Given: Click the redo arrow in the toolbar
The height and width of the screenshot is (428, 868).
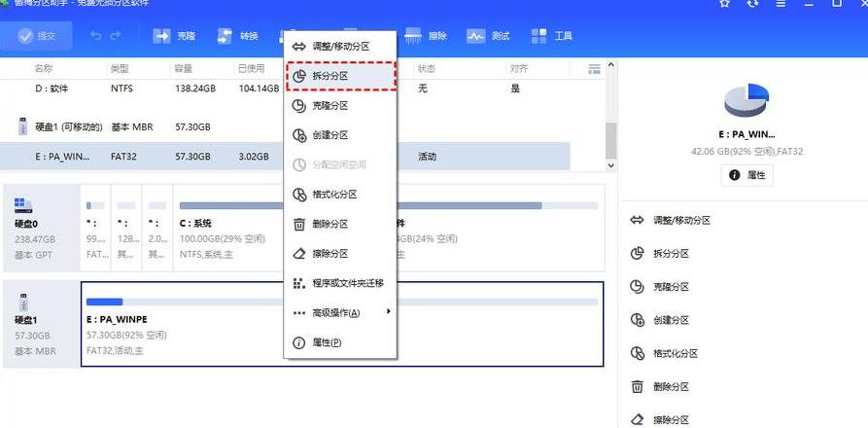Looking at the screenshot, I should click(115, 36).
